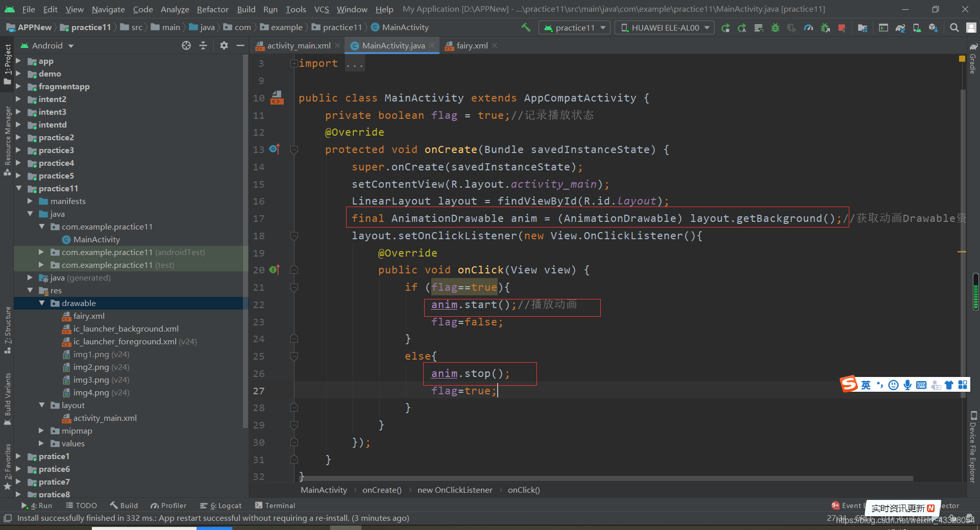Toggle the Gradle panel on right edge
This screenshot has width=980, height=530.
tap(973, 58)
